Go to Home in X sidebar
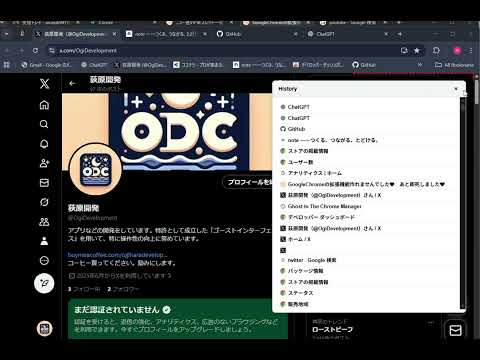Image resolution: width=480 pixels, height=360 pixels. (44, 105)
